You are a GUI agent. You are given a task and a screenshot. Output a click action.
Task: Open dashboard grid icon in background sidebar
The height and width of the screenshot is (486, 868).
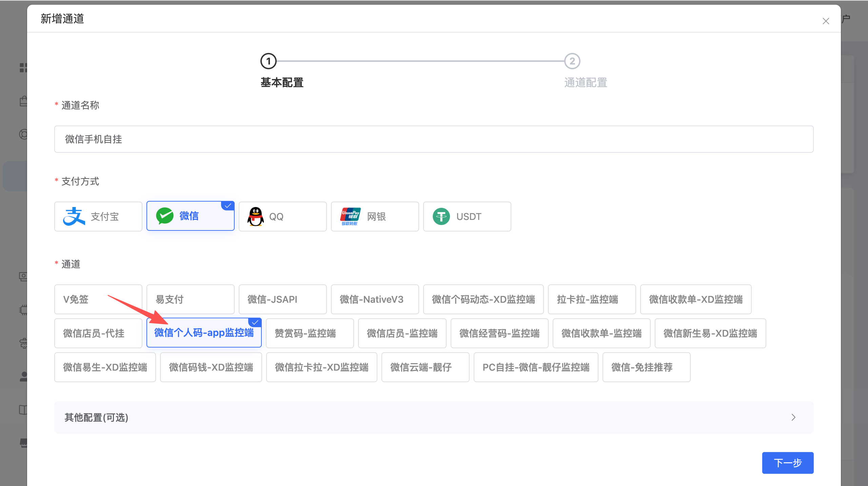tap(23, 68)
